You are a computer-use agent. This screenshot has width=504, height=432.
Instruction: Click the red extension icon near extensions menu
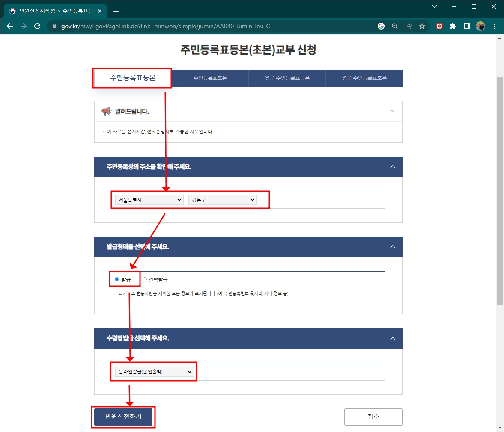[439, 26]
